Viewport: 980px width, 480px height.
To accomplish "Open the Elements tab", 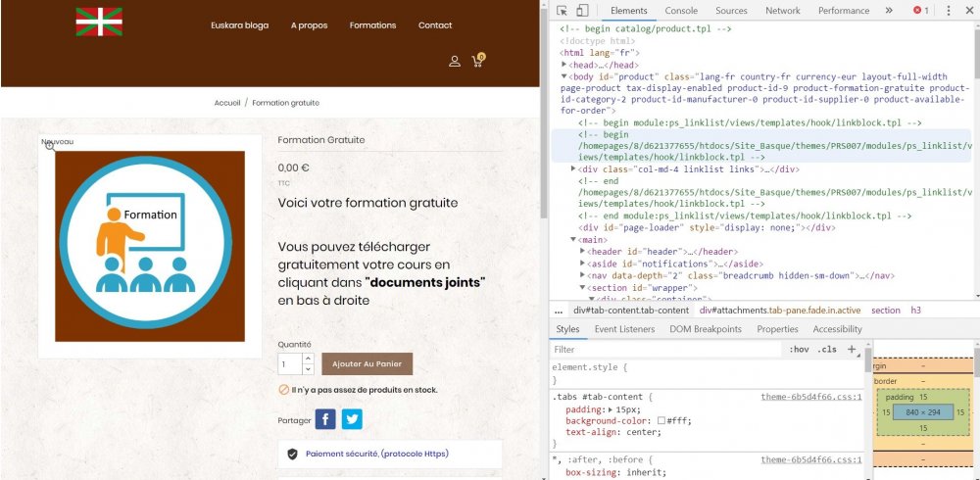I will click(629, 11).
